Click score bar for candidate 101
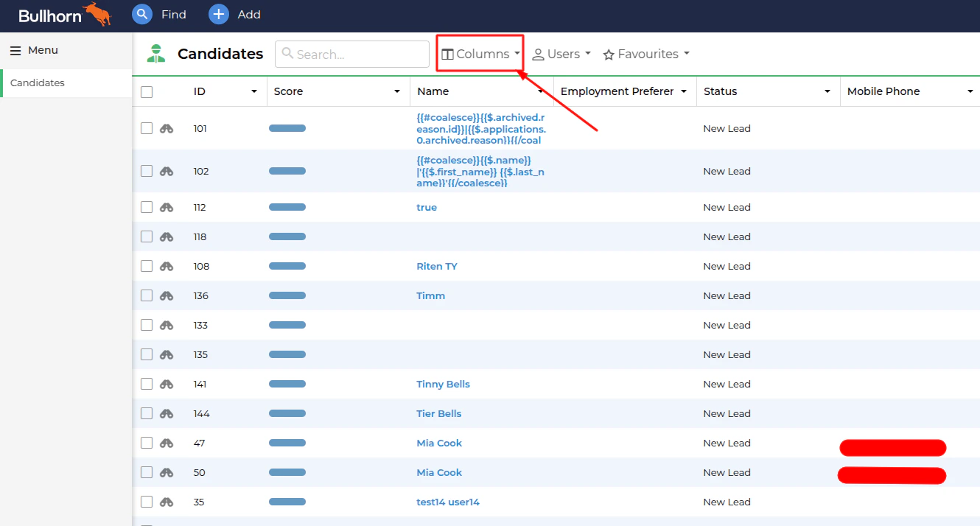 click(287, 128)
